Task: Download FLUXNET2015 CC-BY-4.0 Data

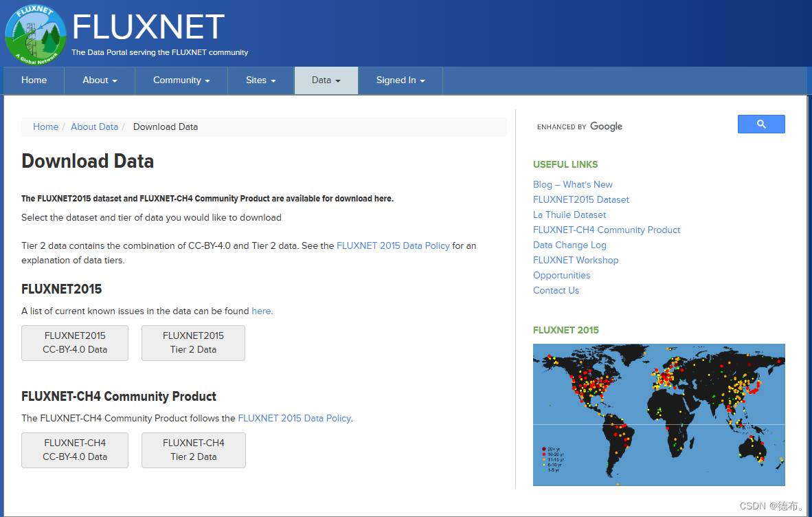Action: click(75, 343)
